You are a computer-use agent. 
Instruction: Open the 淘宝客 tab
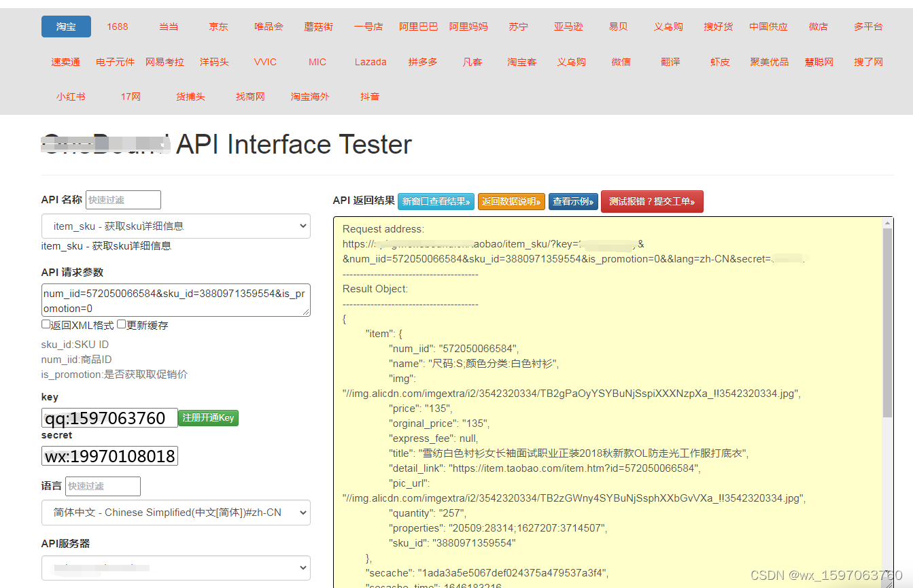tap(522, 62)
